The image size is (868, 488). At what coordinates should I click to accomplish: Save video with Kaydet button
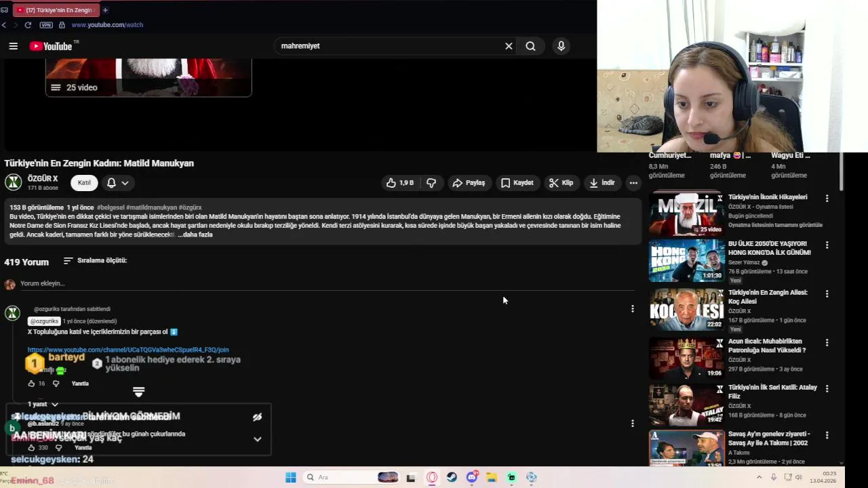coord(517,183)
